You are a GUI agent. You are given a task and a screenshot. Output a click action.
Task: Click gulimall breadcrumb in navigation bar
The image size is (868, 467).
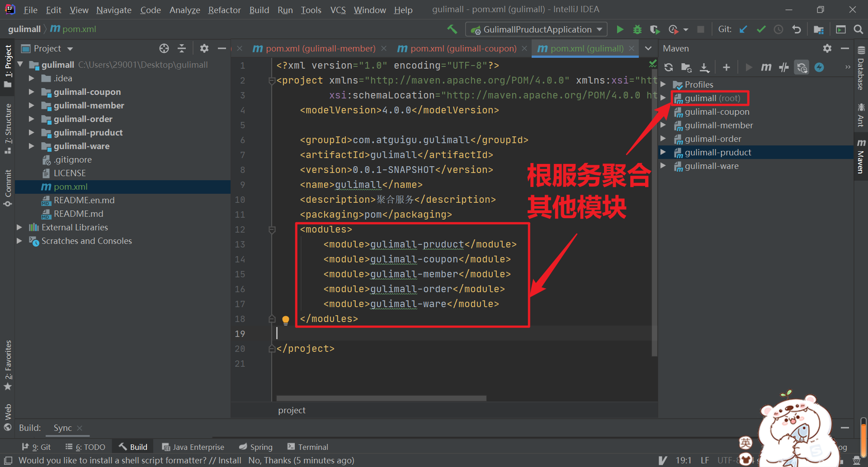pos(24,29)
